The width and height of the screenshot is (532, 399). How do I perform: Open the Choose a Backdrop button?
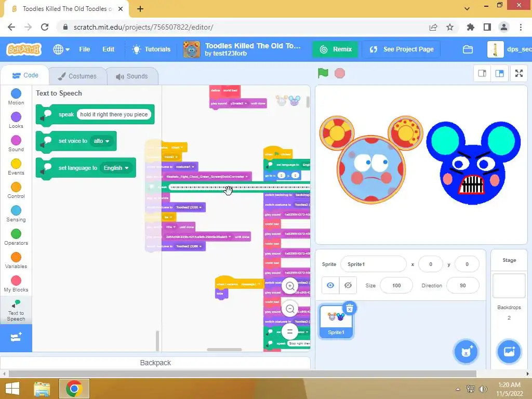click(x=509, y=352)
